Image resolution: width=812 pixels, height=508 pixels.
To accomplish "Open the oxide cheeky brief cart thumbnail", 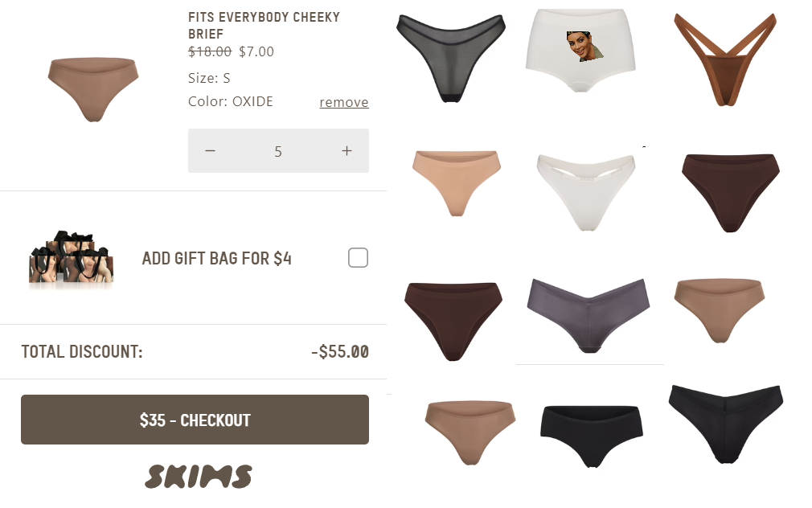I will pos(93,89).
